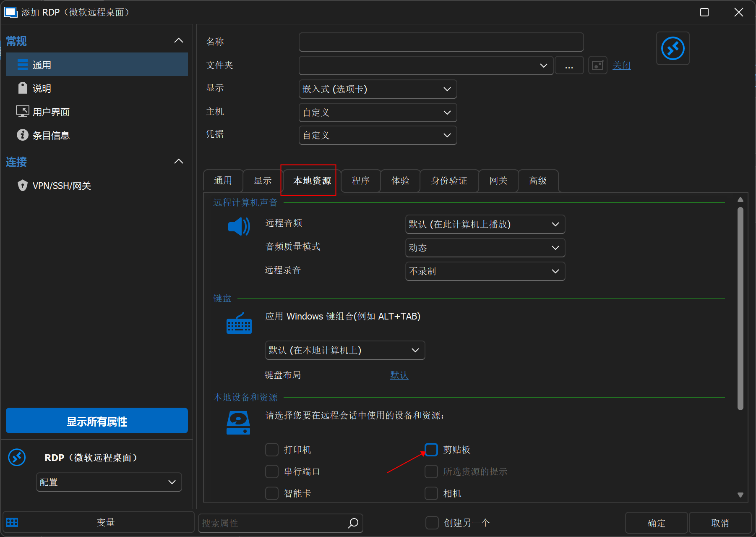
Task: Select 条目信息 info item in sidebar
Action: pos(51,136)
